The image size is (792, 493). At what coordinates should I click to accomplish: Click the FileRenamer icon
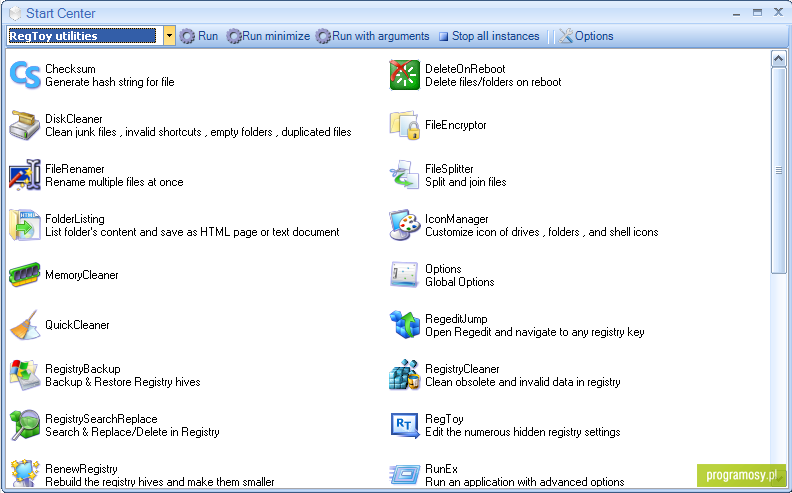[x=25, y=175]
